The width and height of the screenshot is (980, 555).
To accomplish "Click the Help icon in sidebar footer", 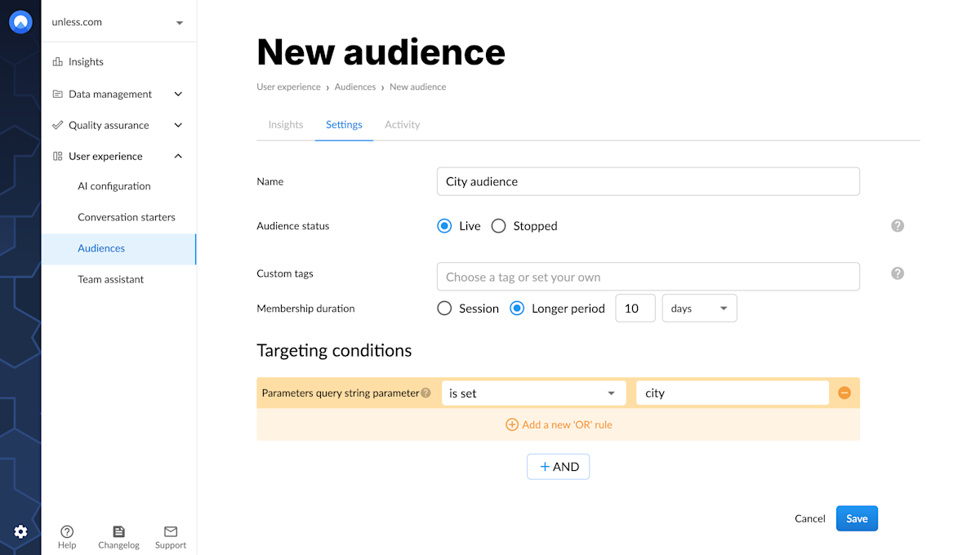I will [x=67, y=531].
